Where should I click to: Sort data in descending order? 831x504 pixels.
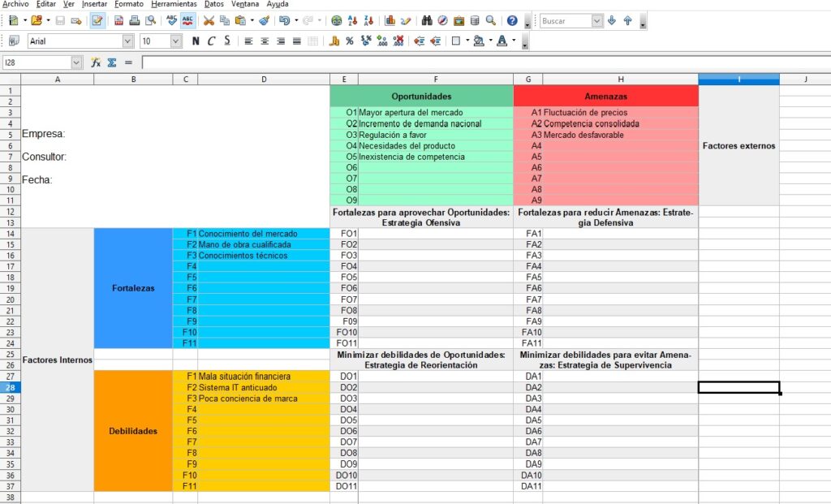[368, 20]
